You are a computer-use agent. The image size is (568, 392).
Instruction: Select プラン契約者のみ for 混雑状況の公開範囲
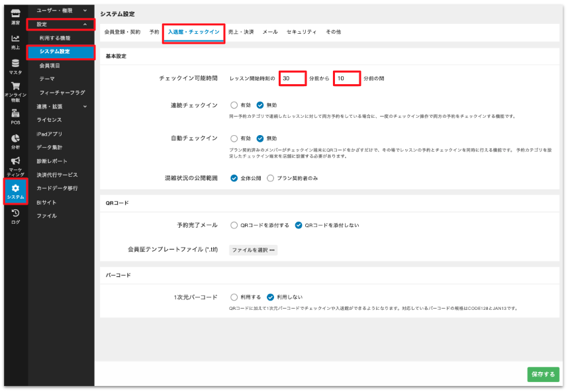[270, 178]
